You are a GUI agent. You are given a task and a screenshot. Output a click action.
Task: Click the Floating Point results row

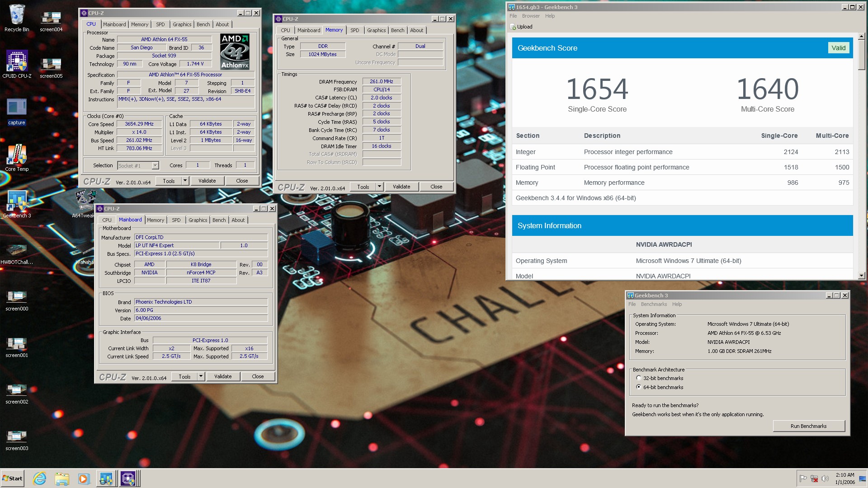682,167
